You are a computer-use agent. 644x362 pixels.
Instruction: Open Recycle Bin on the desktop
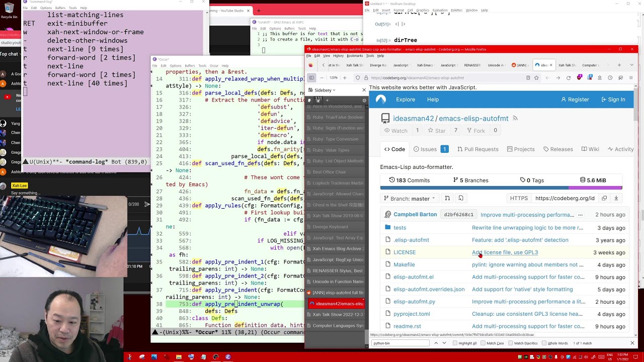(9, 10)
